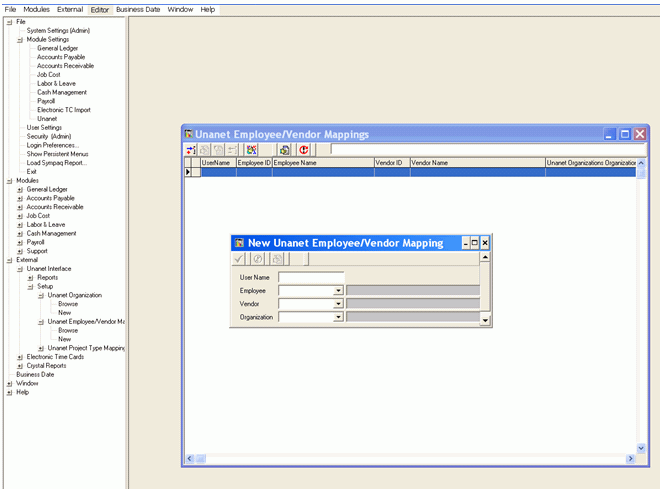660x489 pixels.
Task: Click the Employee ID column header
Action: 254,163
